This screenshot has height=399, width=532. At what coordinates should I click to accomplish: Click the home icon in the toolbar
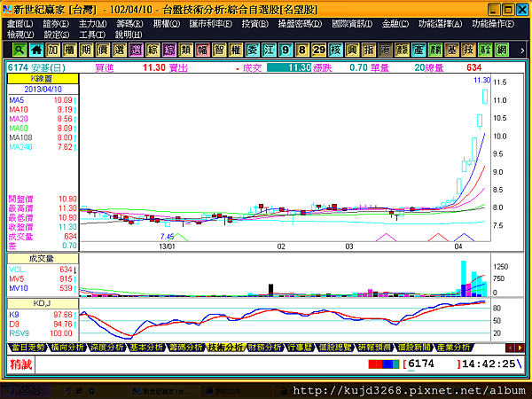(36, 51)
